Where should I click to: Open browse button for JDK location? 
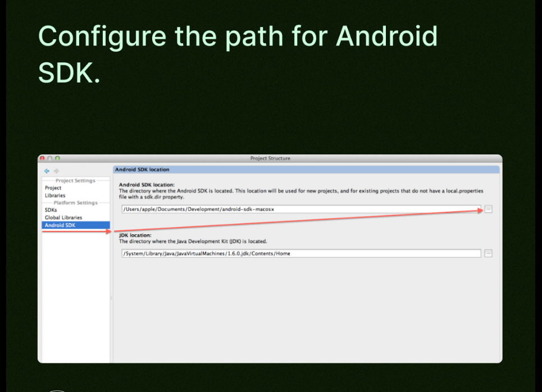tap(488, 253)
